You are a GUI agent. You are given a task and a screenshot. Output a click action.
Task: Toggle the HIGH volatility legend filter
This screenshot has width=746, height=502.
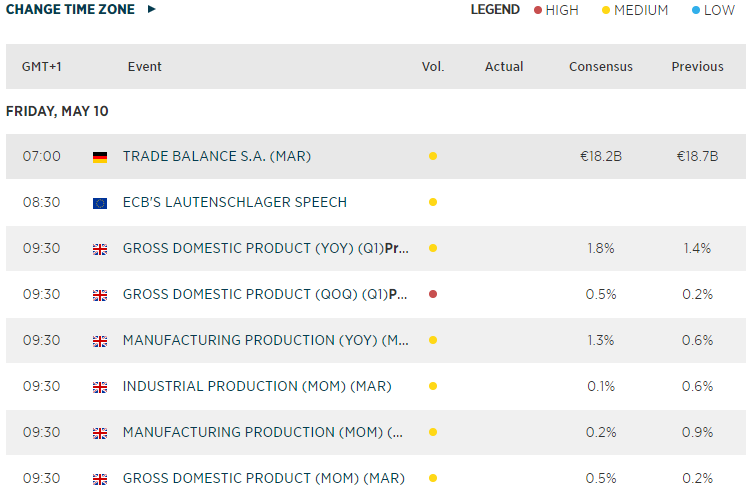click(x=556, y=10)
